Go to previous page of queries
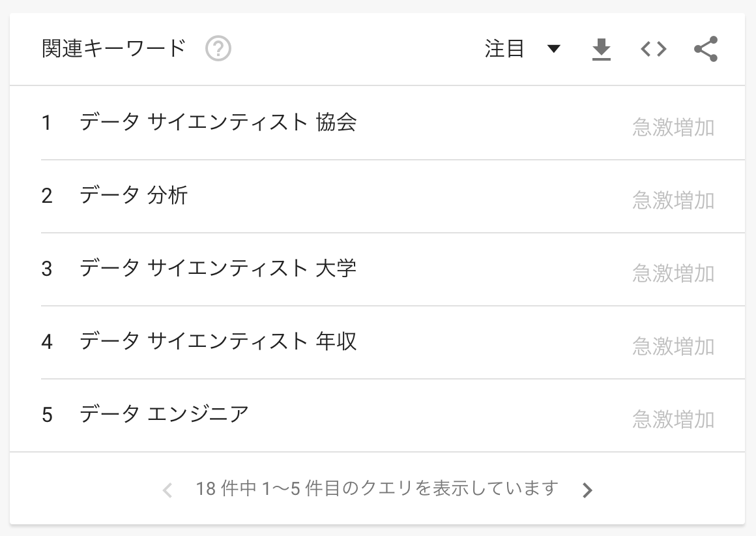 tap(167, 490)
